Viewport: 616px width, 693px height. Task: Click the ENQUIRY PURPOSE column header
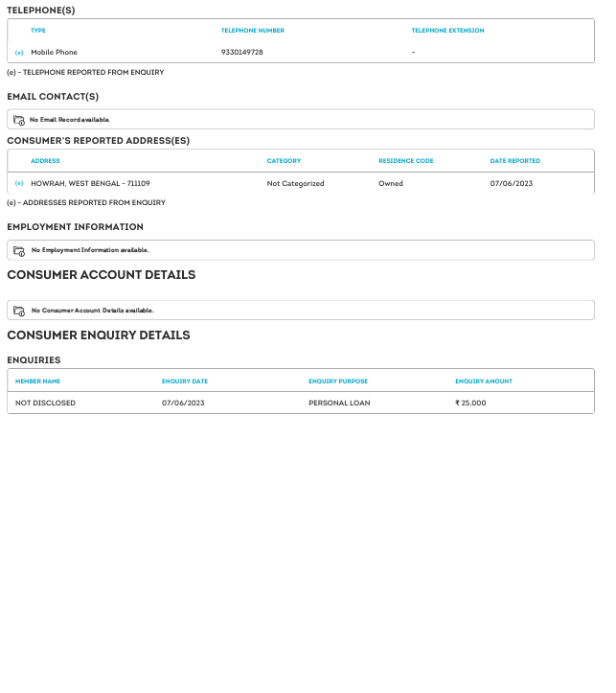pyautogui.click(x=337, y=381)
